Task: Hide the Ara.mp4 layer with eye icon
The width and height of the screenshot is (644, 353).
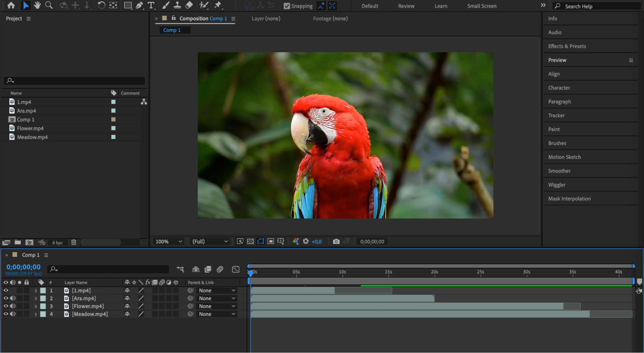Action: pyautogui.click(x=6, y=298)
